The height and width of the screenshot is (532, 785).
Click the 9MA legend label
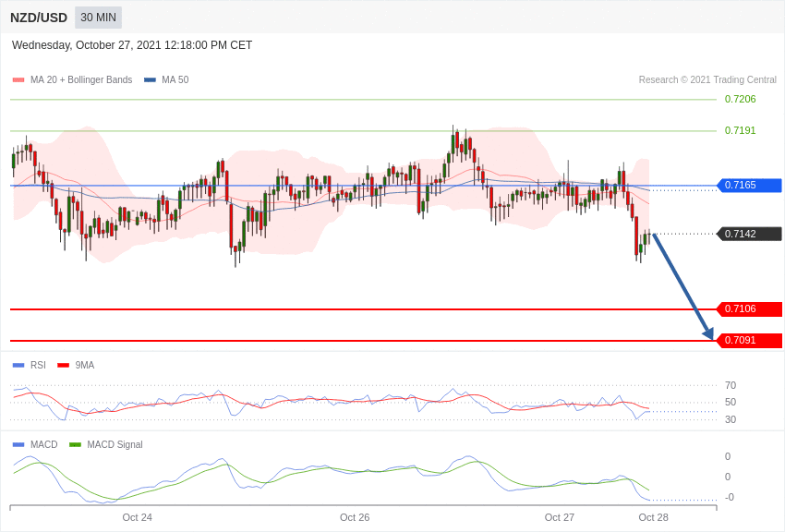point(85,366)
